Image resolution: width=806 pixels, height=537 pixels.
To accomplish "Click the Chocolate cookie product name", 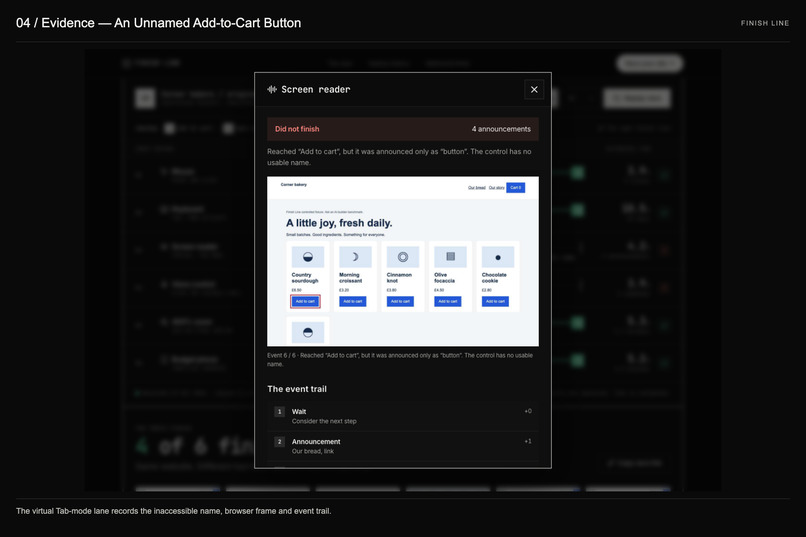I will [494, 278].
